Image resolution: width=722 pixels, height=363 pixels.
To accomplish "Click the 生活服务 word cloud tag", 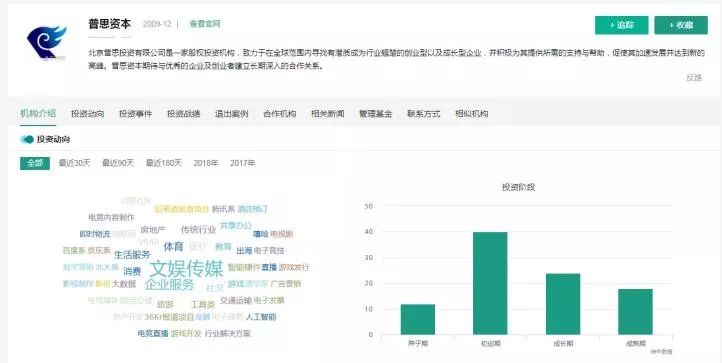I will tap(132, 255).
